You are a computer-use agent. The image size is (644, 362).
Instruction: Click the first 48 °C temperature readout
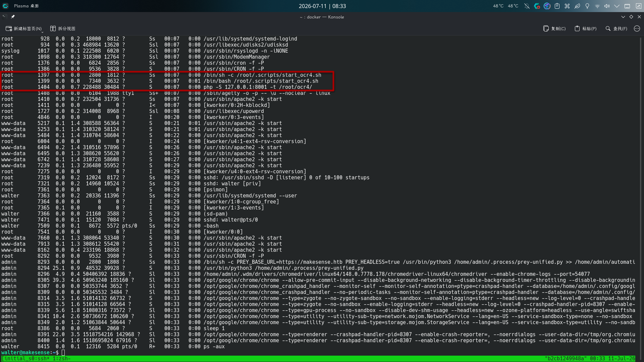498,6
